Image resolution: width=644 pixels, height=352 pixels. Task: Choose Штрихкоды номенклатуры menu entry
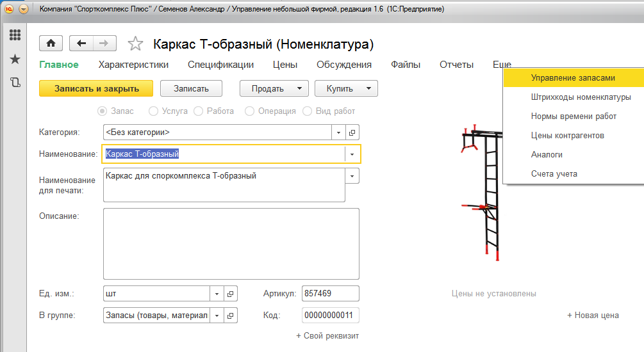click(574, 97)
